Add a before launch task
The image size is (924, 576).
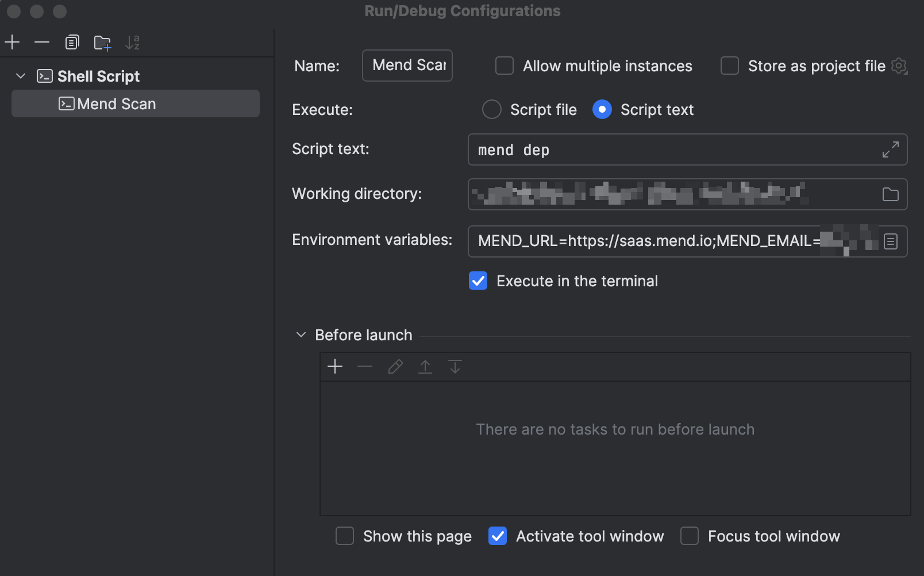tap(335, 366)
